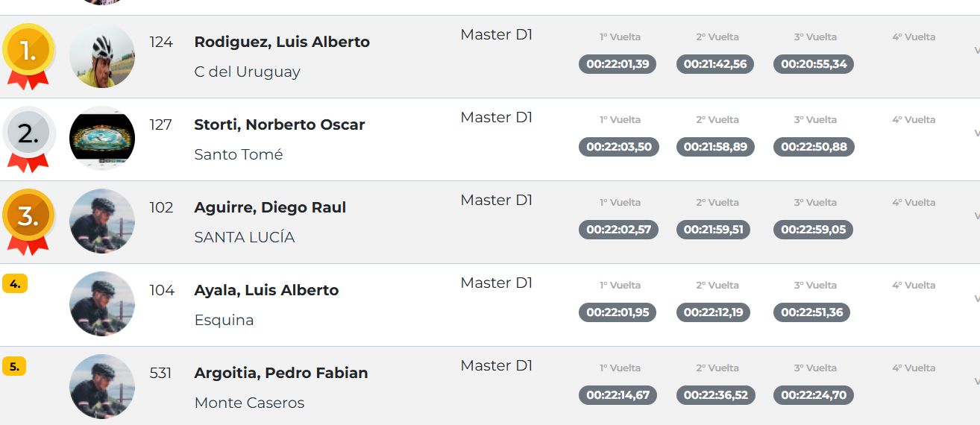Click Argoitia's 2° Vuelta time 00:22:36,52

715,395
